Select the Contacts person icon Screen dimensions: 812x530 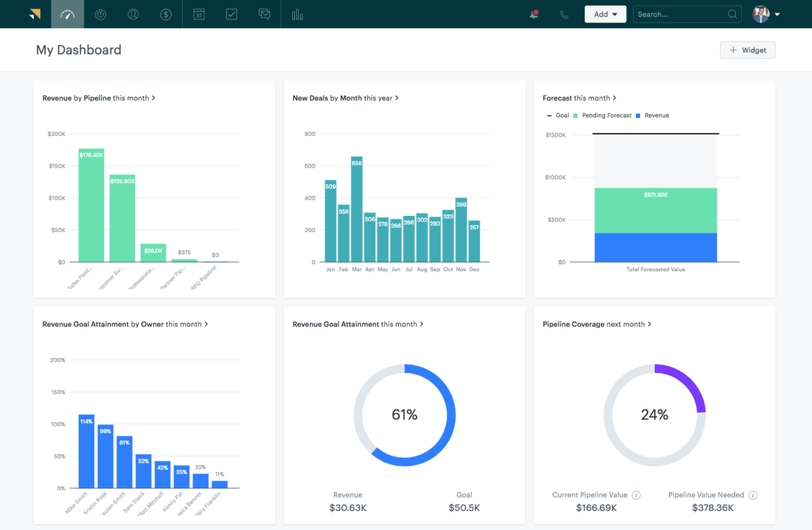tap(133, 13)
